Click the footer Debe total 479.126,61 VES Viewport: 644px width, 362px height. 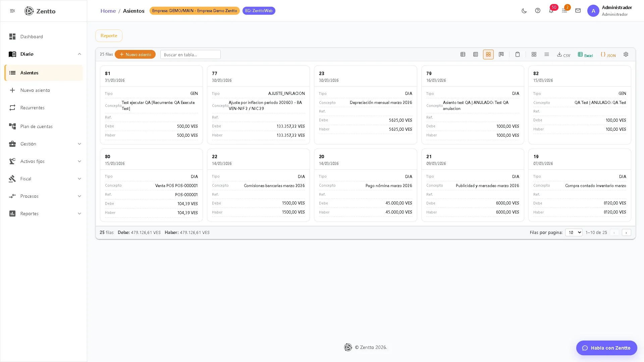[x=139, y=232]
